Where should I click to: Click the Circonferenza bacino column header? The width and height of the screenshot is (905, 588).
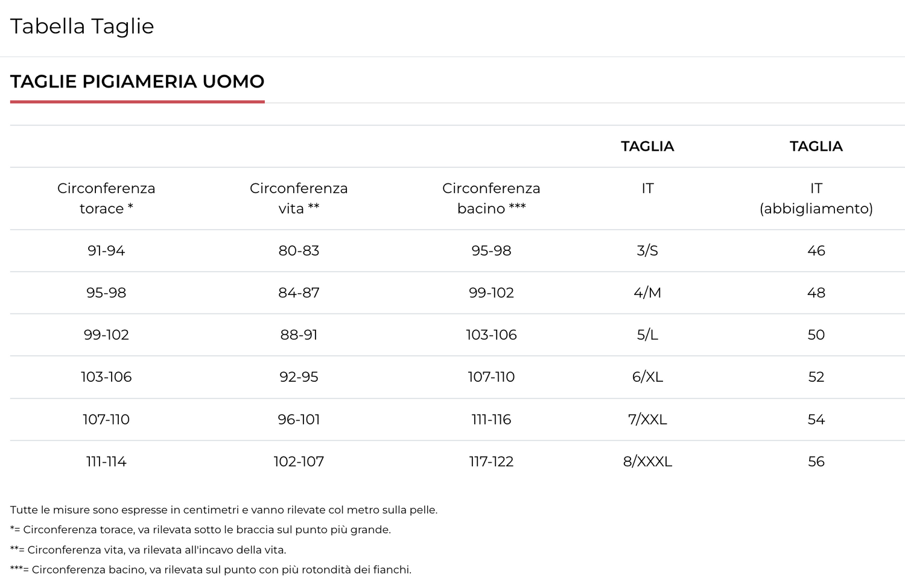[491, 198]
